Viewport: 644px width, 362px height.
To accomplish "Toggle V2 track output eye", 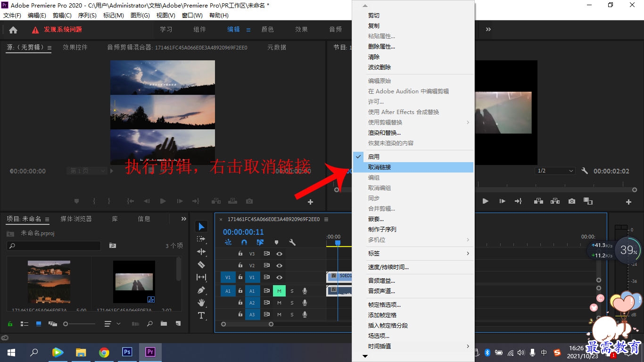I will (x=279, y=265).
